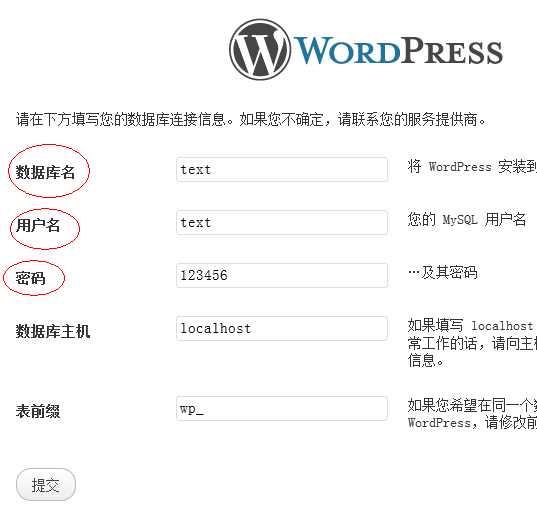Click the word MySQL in the username hint
Viewport: 537px width, 514px height.
[460, 220]
